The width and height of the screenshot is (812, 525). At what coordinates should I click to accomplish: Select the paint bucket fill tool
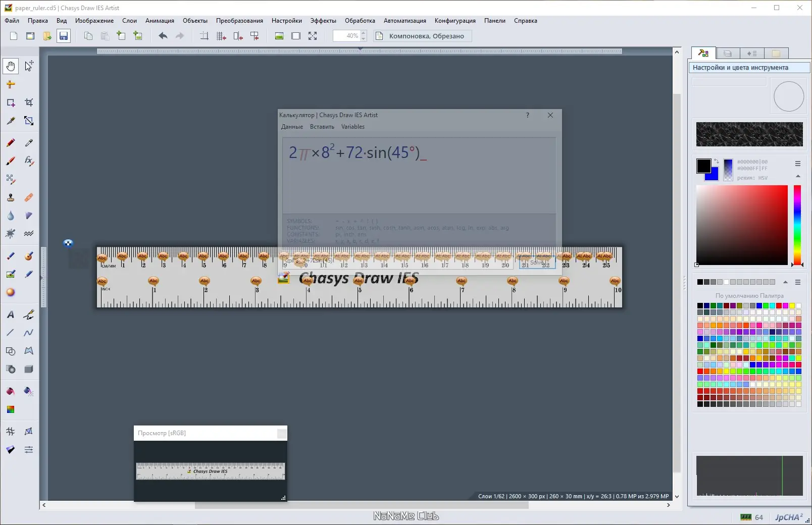[11, 391]
